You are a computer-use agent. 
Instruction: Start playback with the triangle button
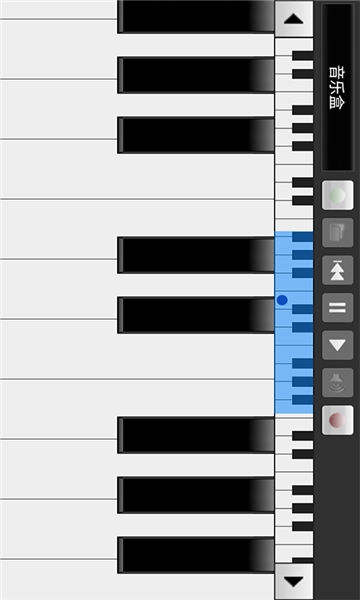[x=337, y=345]
